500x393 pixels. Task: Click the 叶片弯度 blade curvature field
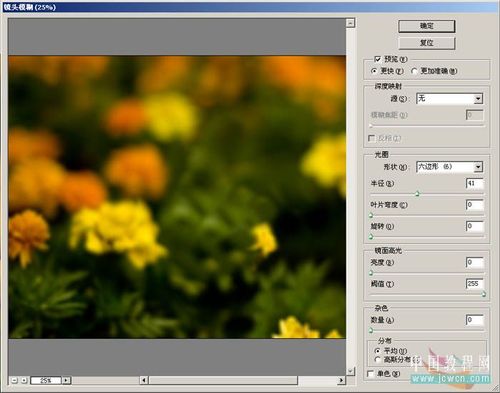475,205
